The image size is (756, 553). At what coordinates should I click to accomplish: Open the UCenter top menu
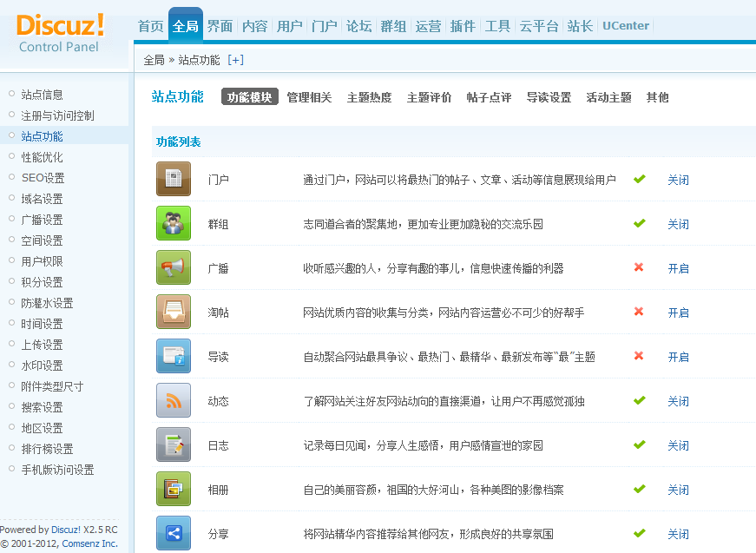(626, 26)
